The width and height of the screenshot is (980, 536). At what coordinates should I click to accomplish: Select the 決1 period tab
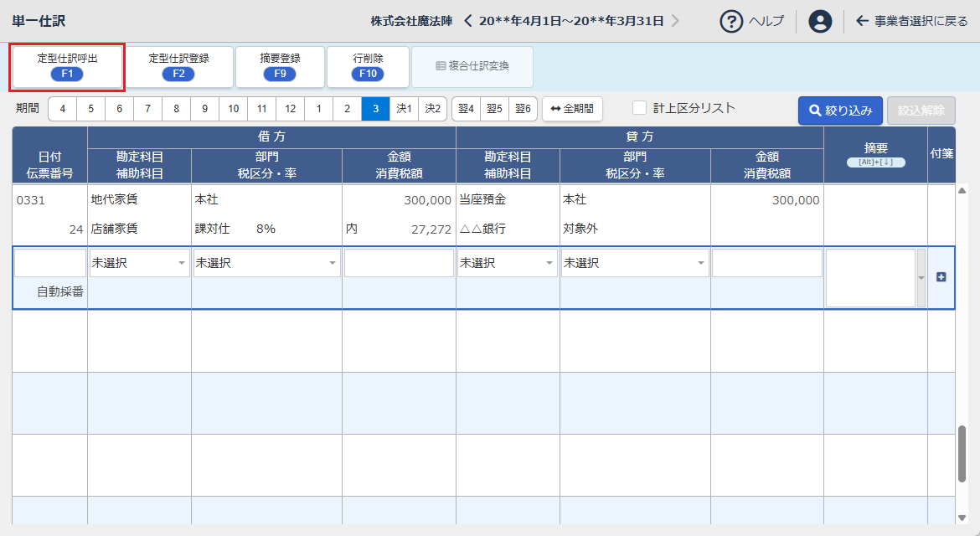click(x=404, y=109)
